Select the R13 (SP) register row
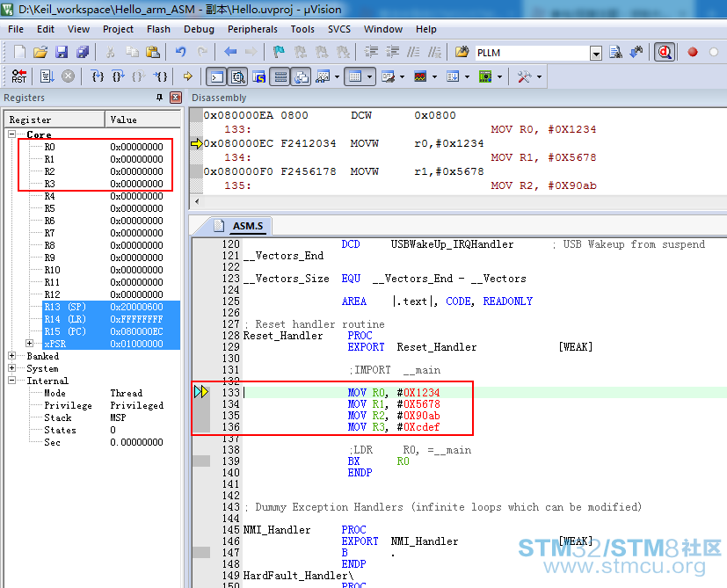The image size is (727, 588). [x=112, y=307]
